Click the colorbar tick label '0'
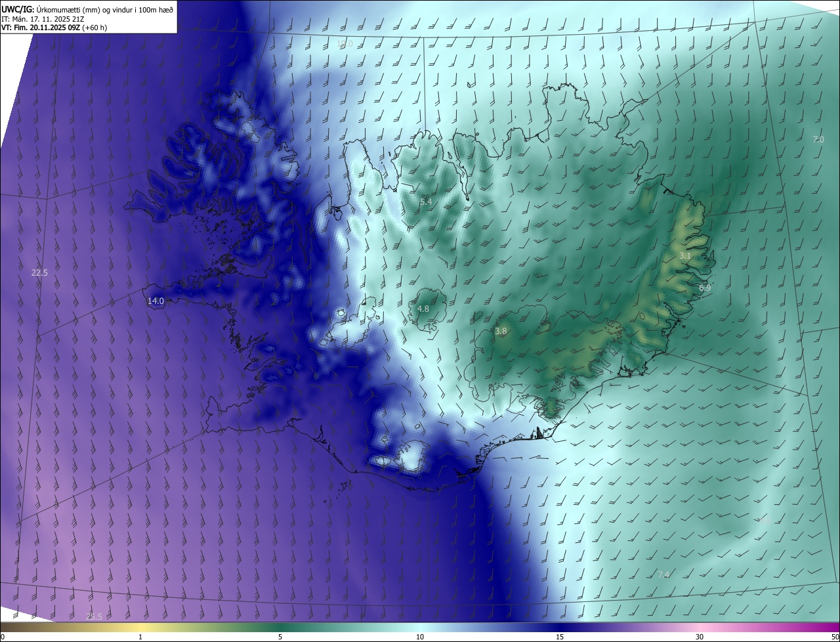This screenshot has width=840, height=642. (3, 637)
